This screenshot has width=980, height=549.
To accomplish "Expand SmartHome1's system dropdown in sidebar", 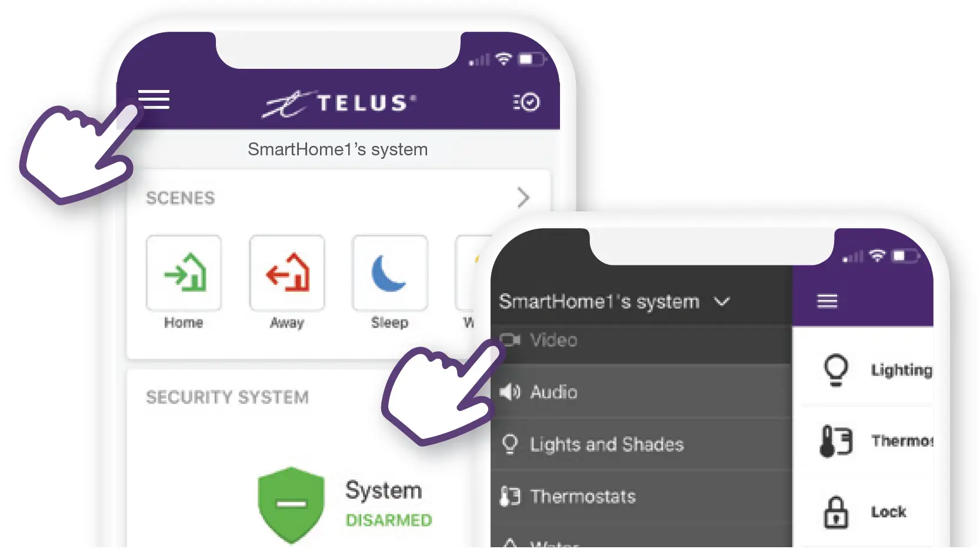I will point(722,302).
